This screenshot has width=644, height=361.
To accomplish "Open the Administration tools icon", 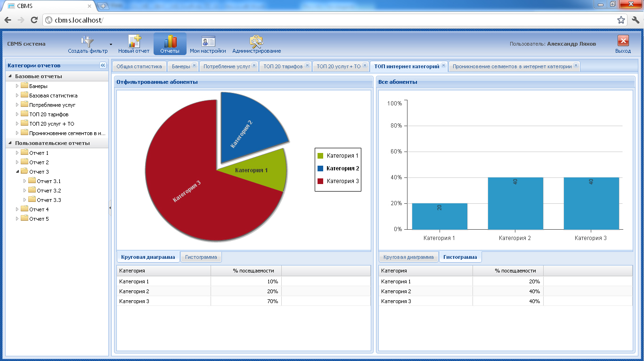I will (x=256, y=41).
